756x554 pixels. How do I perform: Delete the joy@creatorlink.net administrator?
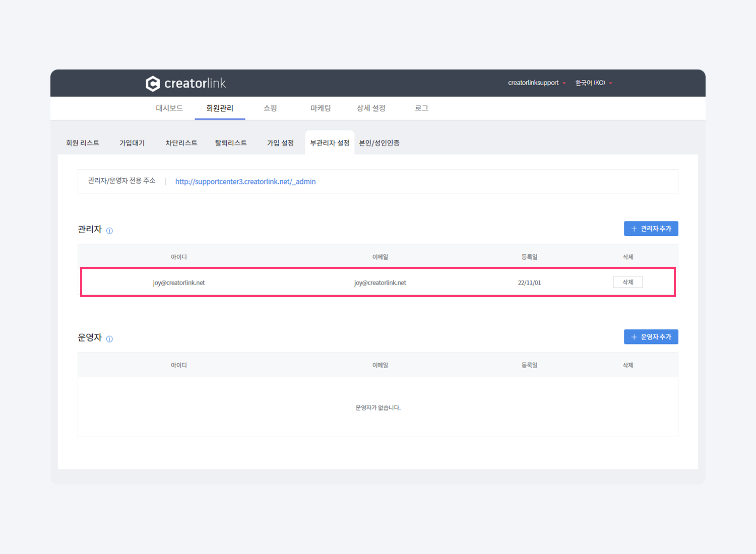coord(627,282)
